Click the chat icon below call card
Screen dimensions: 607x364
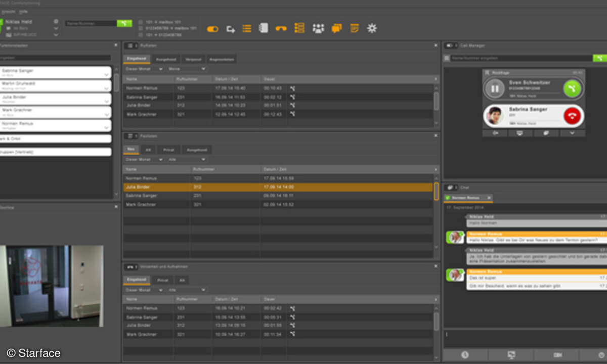pyautogui.click(x=546, y=133)
